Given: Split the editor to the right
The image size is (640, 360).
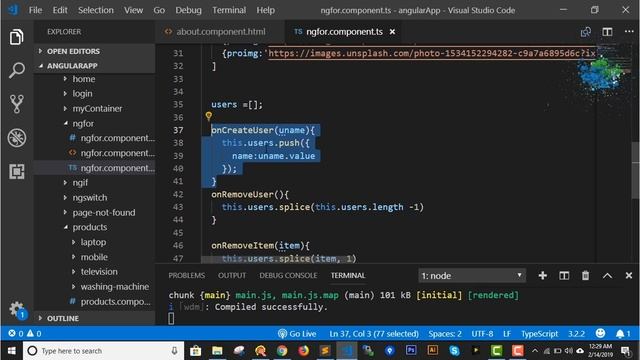Looking at the screenshot, I should point(607,32).
